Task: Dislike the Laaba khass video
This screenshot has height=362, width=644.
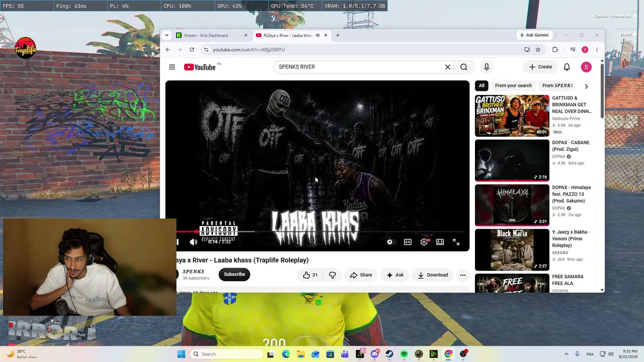Action: click(333, 275)
